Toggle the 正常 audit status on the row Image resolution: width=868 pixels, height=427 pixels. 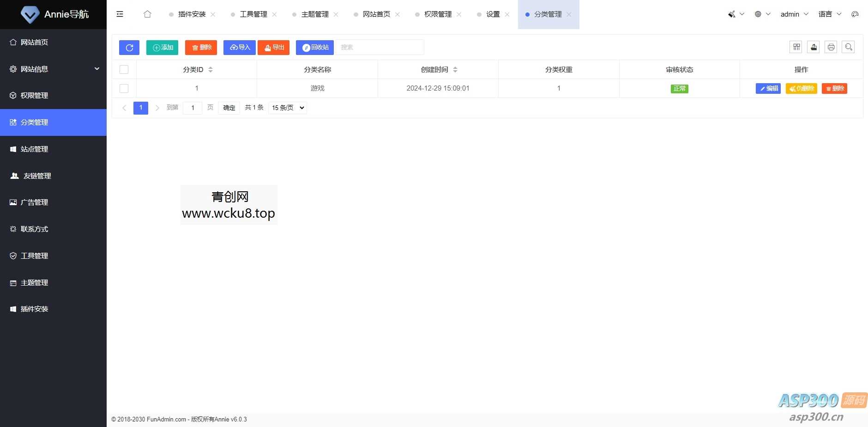pyautogui.click(x=679, y=88)
